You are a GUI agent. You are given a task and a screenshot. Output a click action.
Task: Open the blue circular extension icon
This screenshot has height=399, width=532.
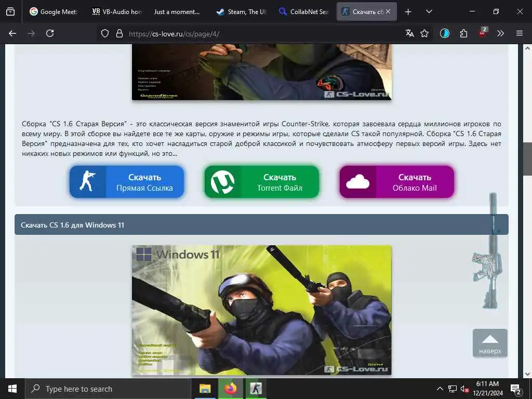445,33
